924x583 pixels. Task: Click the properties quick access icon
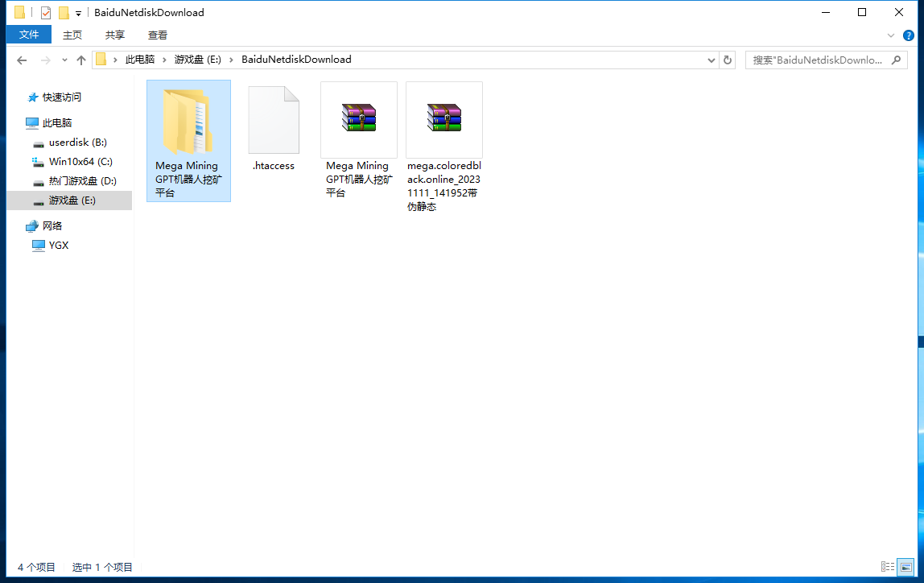tap(46, 12)
